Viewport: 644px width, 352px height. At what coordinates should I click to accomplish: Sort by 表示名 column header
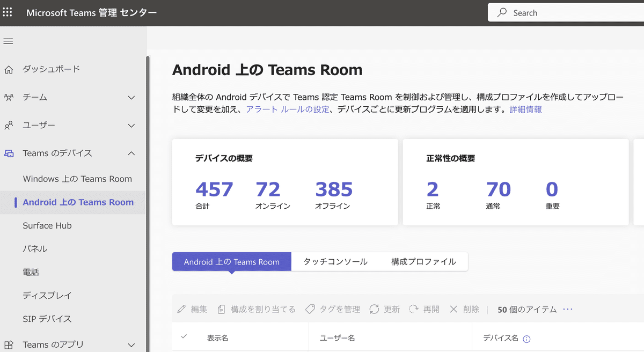[x=218, y=338]
